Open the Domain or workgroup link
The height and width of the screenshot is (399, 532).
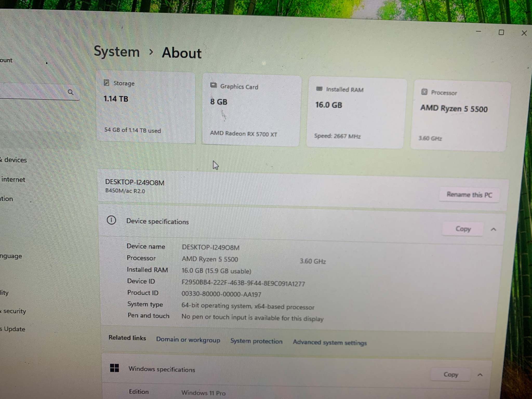tap(188, 340)
